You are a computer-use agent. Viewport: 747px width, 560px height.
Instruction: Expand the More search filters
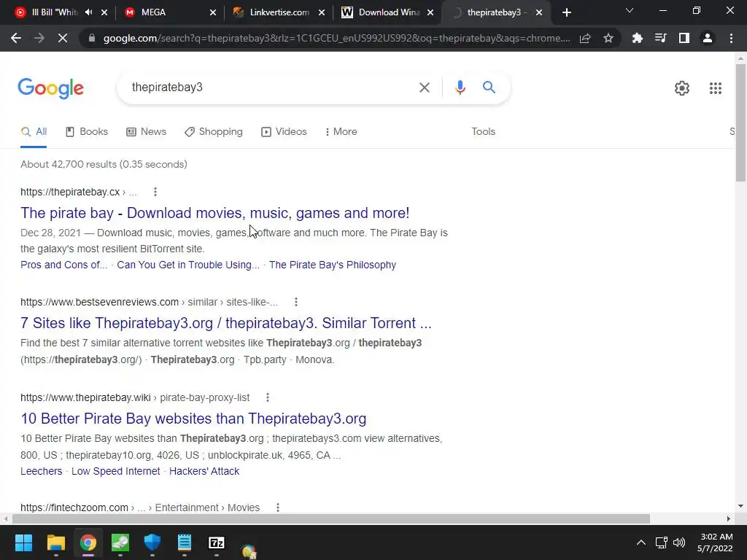[341, 131]
